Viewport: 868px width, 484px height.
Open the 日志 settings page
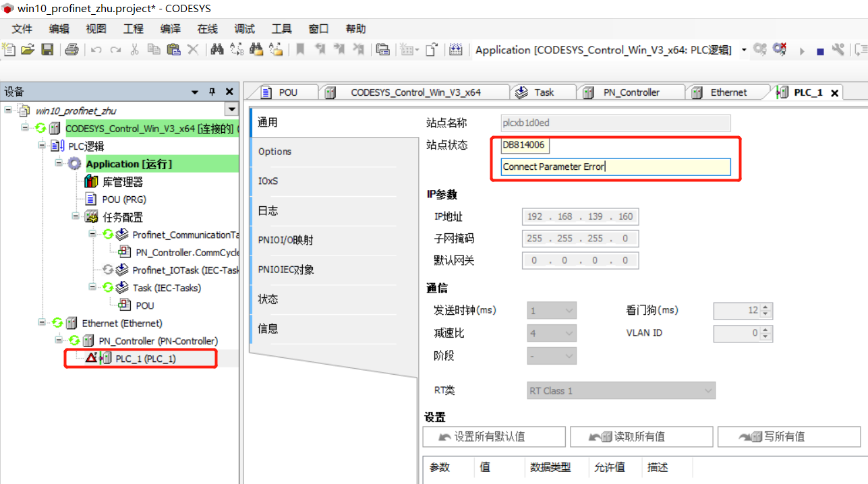(x=266, y=210)
